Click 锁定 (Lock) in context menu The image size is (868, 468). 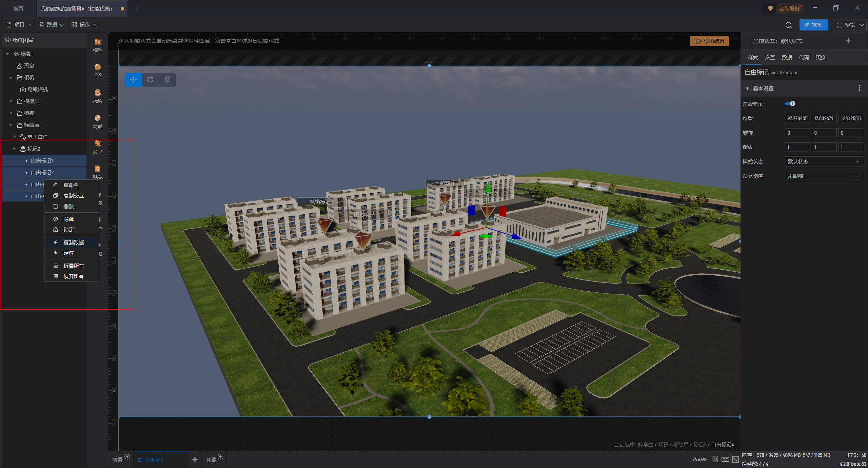tap(68, 230)
